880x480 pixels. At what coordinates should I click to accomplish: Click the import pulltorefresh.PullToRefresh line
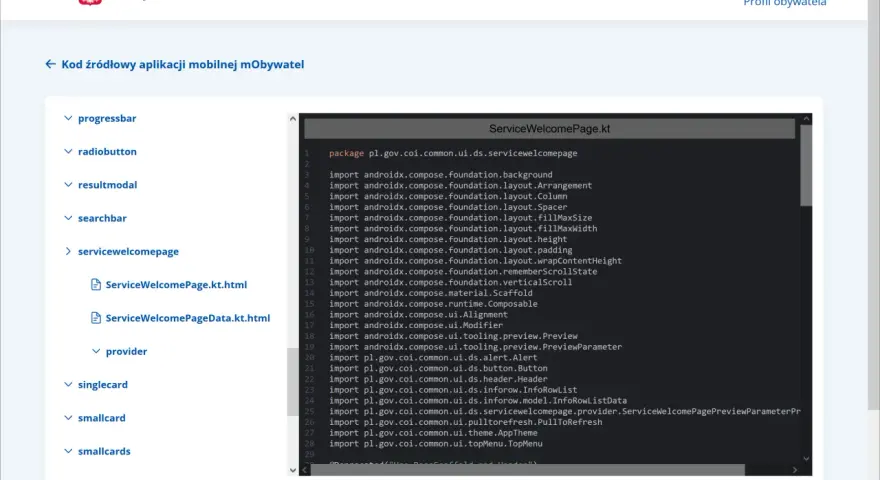tap(465, 422)
